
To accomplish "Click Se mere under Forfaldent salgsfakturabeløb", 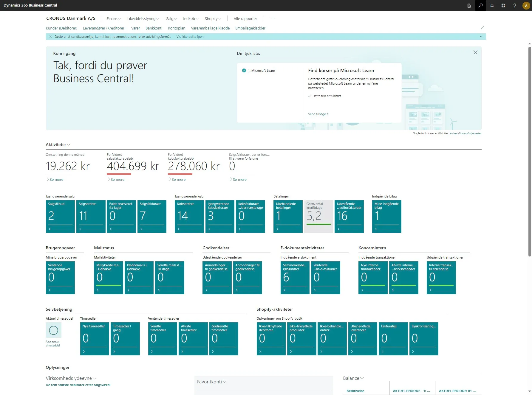I will click(x=116, y=179).
